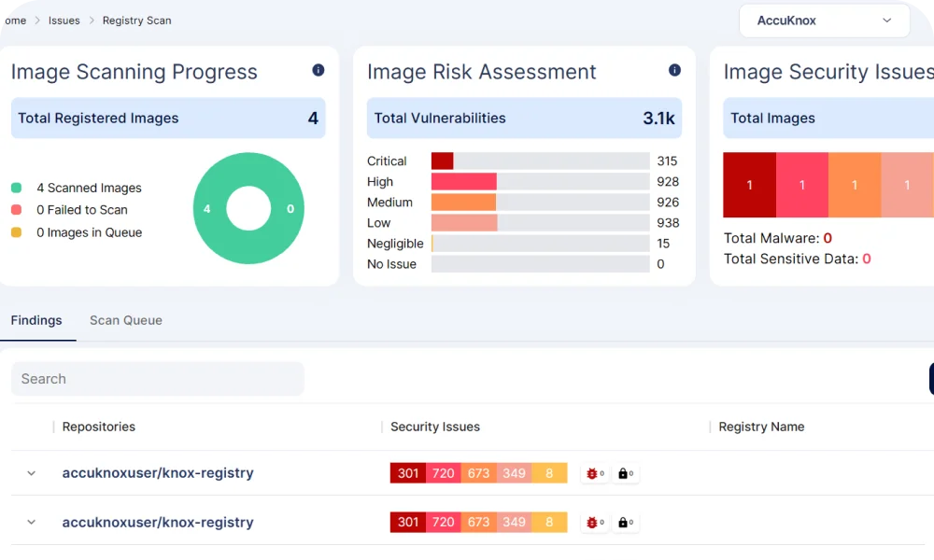The height and width of the screenshot is (560, 934).
Task: Click the Search input field
Action: point(157,379)
